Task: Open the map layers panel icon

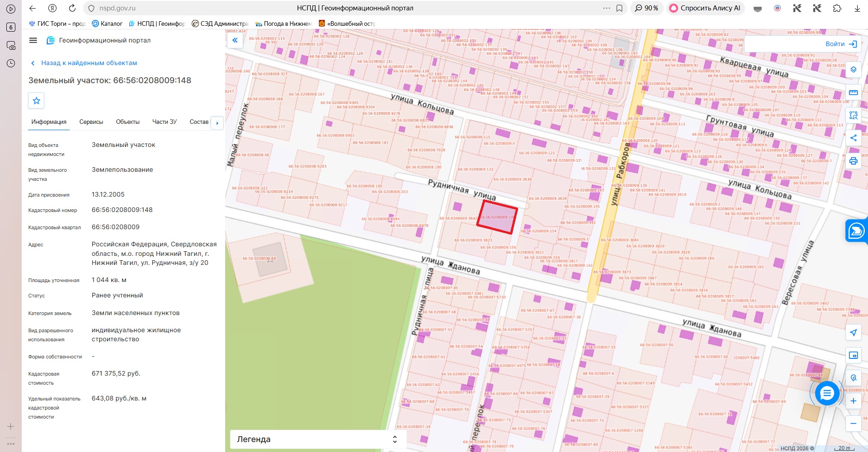Action: [853, 70]
